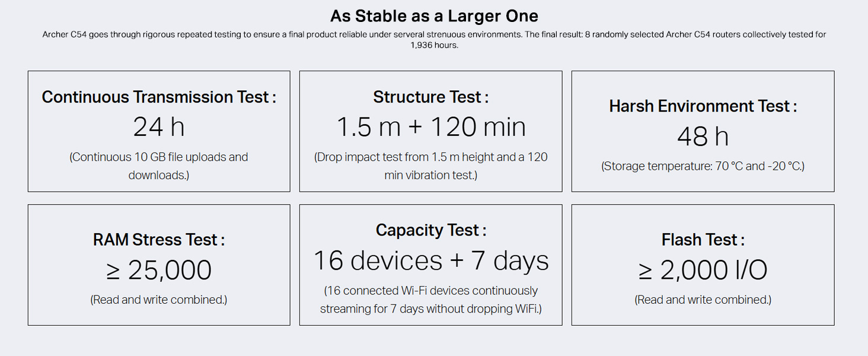Click the 10 GB file uploads description
This screenshot has height=356, width=868.
159,166
